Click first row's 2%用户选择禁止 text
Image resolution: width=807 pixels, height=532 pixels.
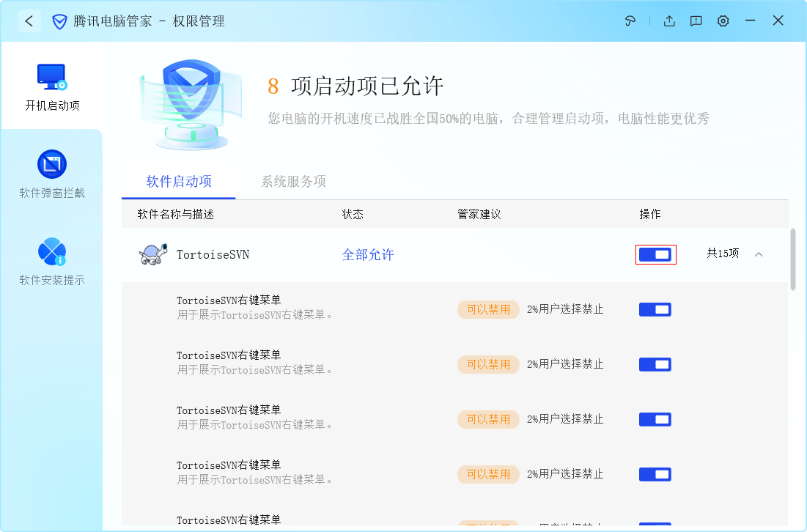pos(565,309)
